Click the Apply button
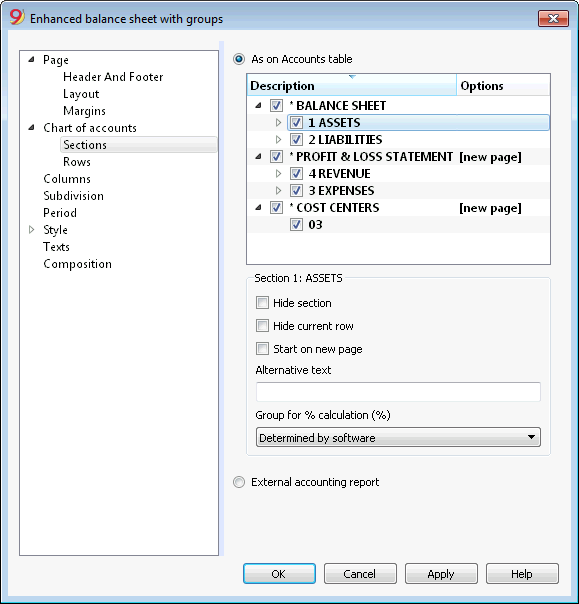 pyautogui.click(x=441, y=574)
